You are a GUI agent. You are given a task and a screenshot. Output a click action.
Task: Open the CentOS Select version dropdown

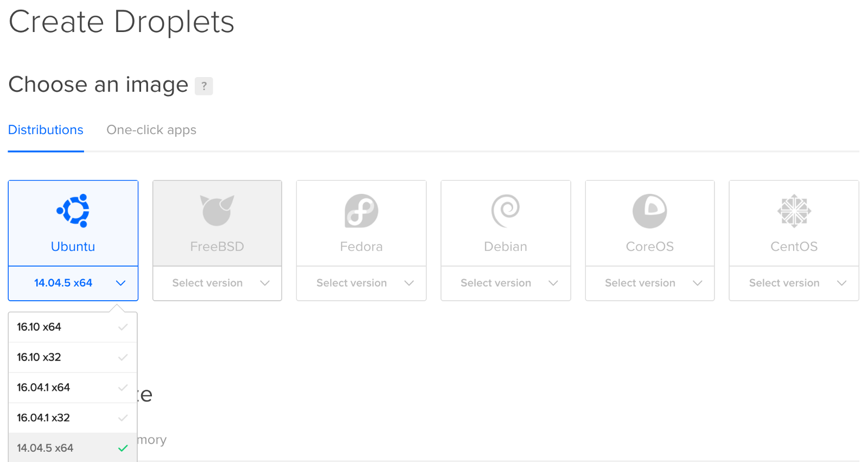(x=794, y=283)
